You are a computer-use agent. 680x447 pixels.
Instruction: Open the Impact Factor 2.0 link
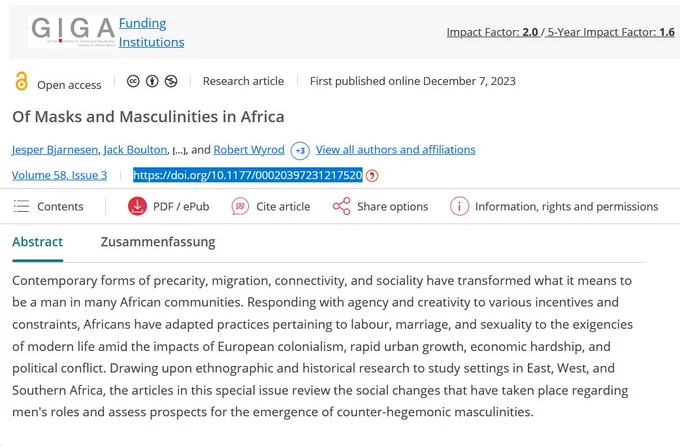click(x=493, y=32)
